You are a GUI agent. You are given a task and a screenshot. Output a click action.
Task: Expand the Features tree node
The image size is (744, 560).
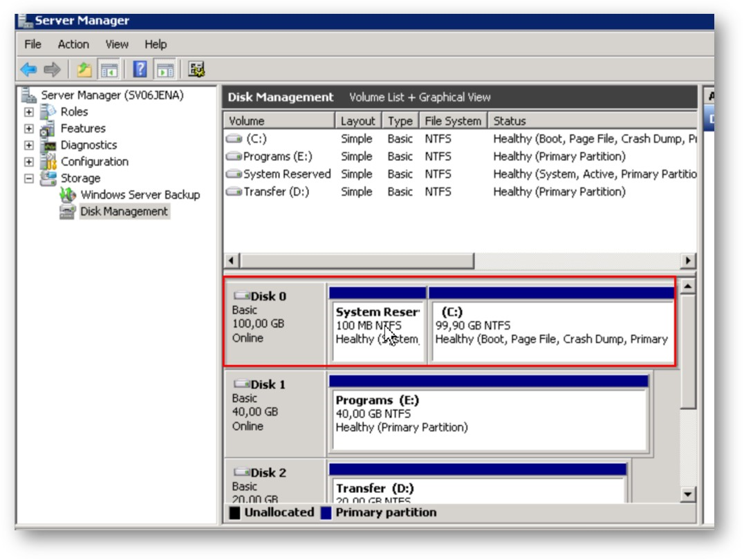[29, 129]
